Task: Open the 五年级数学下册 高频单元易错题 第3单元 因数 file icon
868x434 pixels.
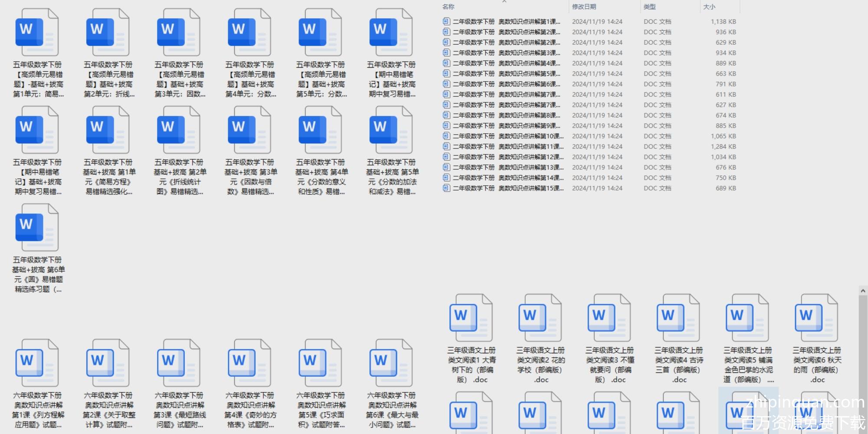Action: click(x=178, y=33)
